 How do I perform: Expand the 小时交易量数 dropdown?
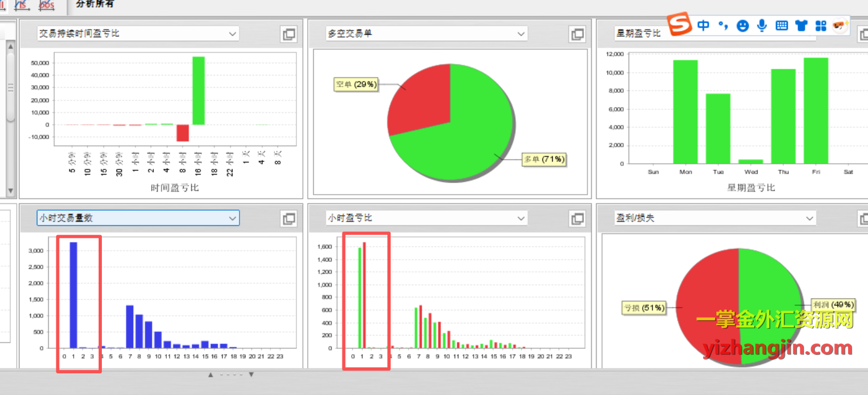click(232, 218)
